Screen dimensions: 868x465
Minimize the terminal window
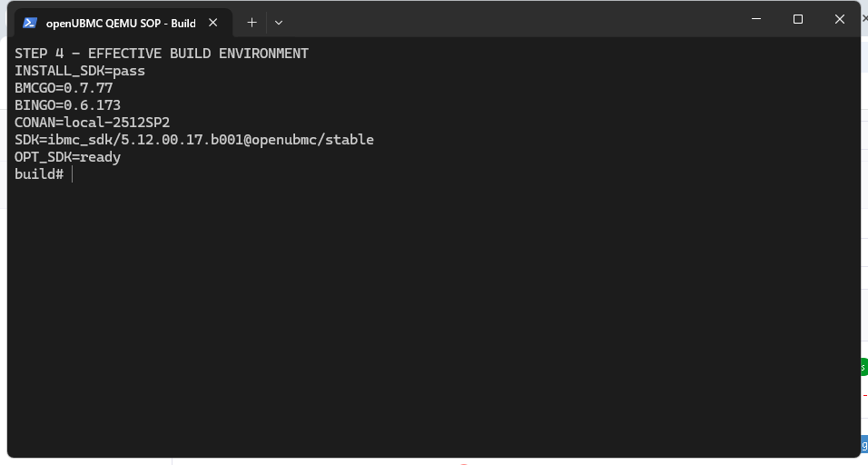(756, 19)
